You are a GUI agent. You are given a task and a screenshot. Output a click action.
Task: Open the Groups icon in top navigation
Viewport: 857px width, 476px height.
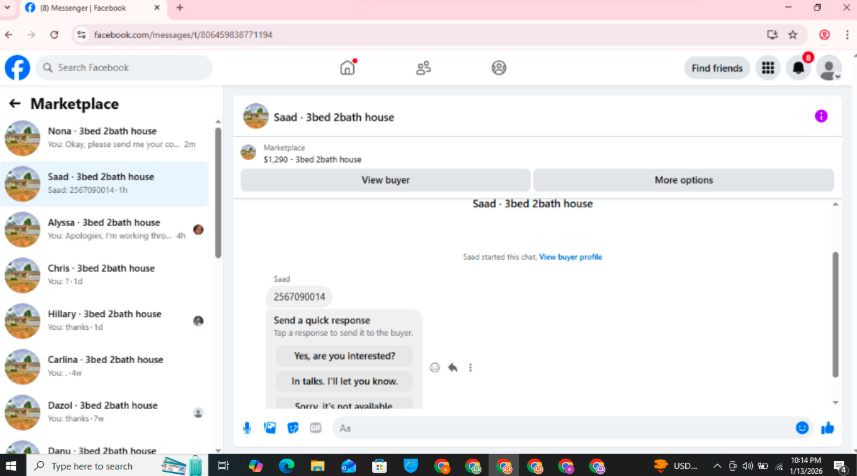click(x=498, y=68)
